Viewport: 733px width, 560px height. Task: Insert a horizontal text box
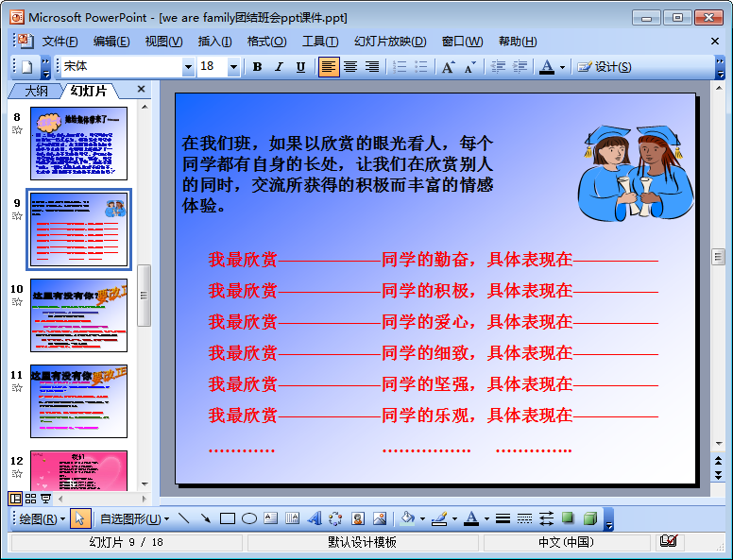point(271,518)
